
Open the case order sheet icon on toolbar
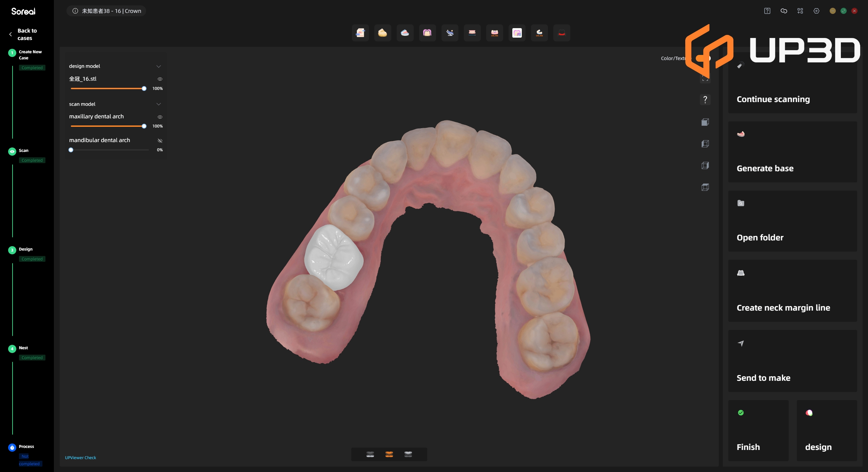click(x=360, y=33)
